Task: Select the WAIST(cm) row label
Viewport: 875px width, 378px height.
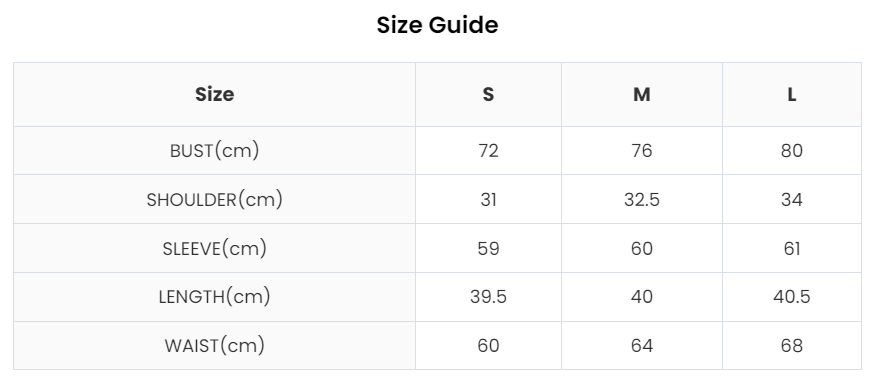Action: (x=214, y=346)
